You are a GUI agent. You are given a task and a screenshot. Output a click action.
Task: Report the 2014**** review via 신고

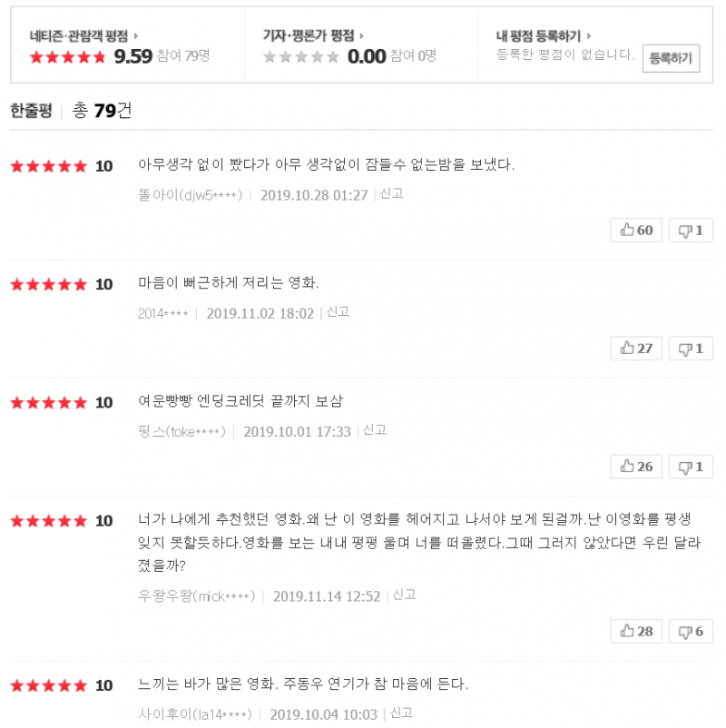338,311
